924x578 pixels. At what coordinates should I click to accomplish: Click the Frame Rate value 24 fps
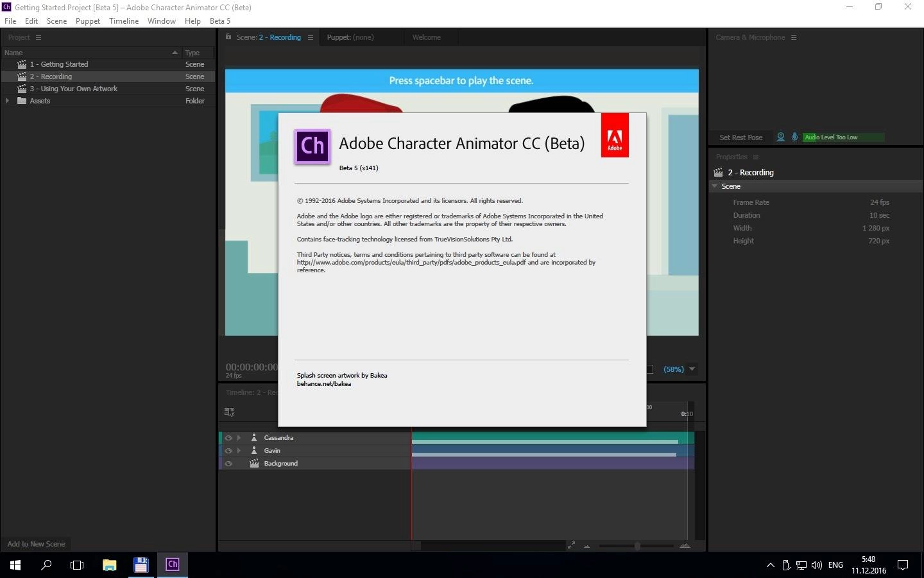pos(880,202)
